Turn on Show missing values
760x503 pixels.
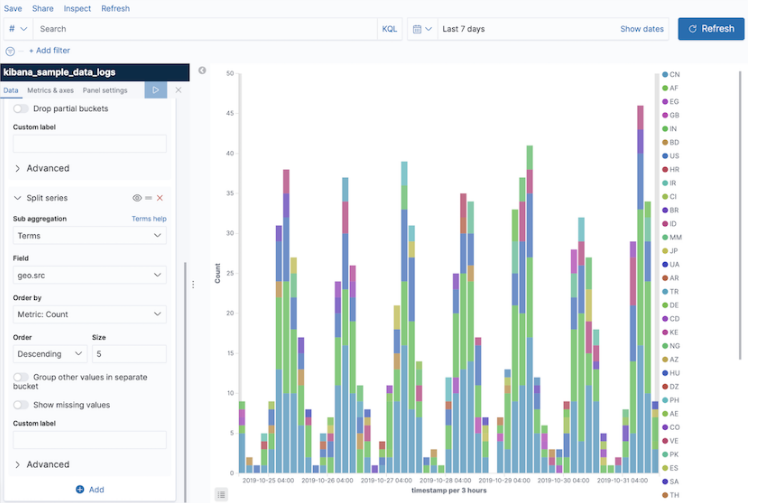pyautogui.click(x=21, y=405)
